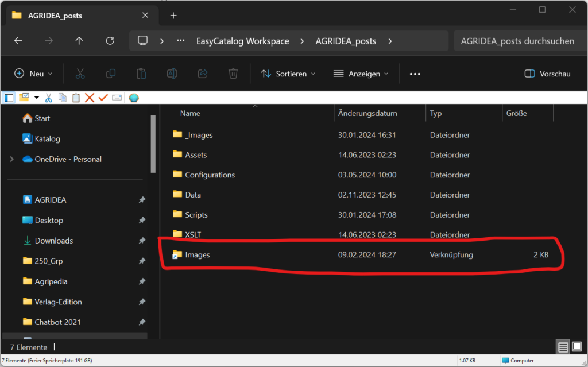This screenshot has width=588, height=367.
Task: Click the shortcut icon of Images row
Action: pos(177,254)
